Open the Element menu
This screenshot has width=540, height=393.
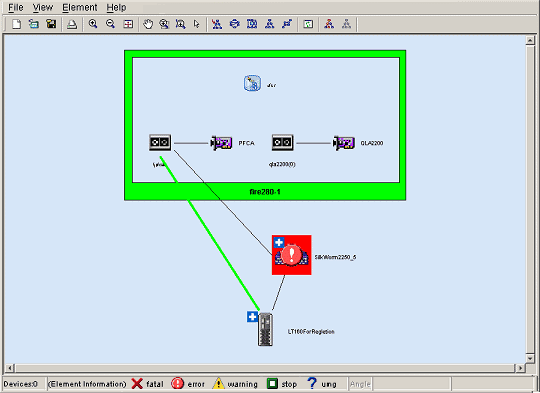coord(80,7)
